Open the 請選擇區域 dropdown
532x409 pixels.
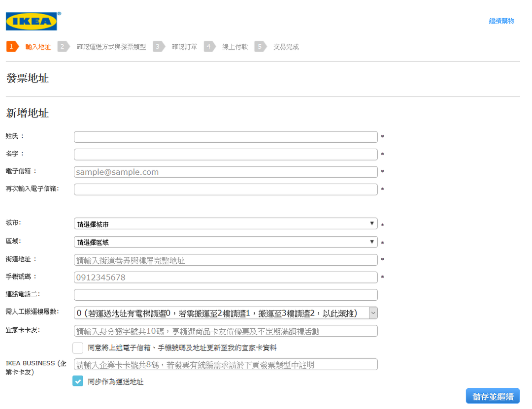[226, 242]
